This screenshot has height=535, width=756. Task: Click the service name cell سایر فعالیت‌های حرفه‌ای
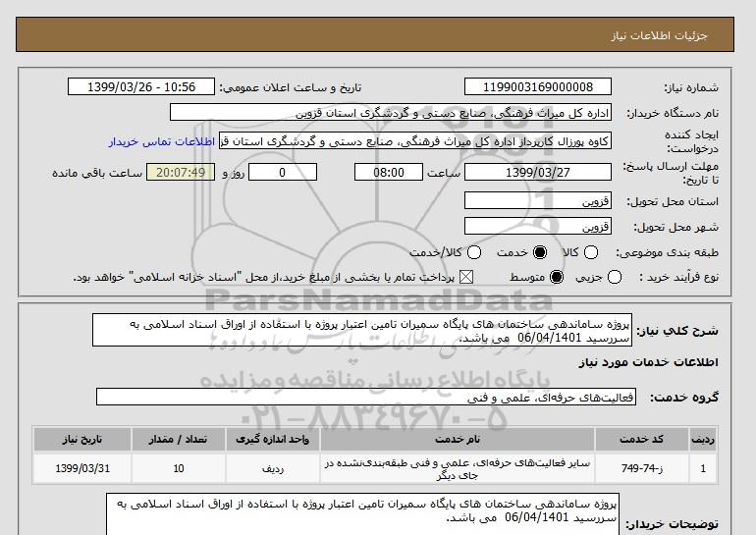458,468
